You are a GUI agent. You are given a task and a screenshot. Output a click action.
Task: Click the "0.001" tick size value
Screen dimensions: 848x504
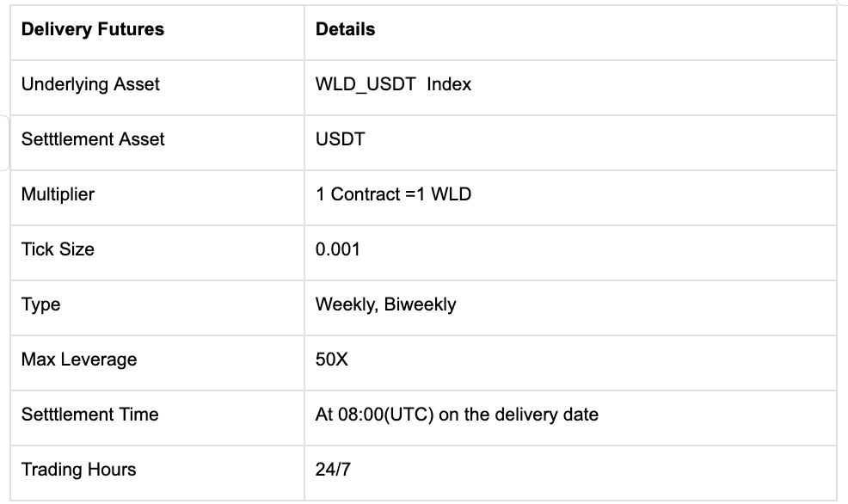[x=338, y=249]
